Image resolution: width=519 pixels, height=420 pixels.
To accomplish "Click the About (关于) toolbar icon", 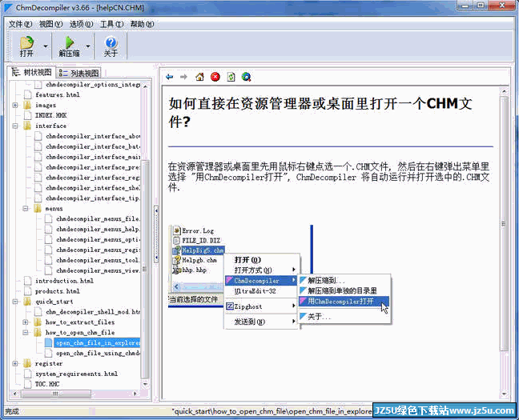I will pos(111,46).
